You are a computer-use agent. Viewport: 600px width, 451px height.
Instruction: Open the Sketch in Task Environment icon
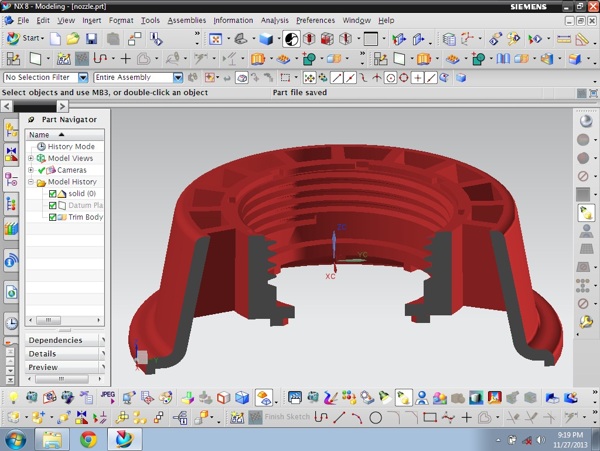point(13,59)
